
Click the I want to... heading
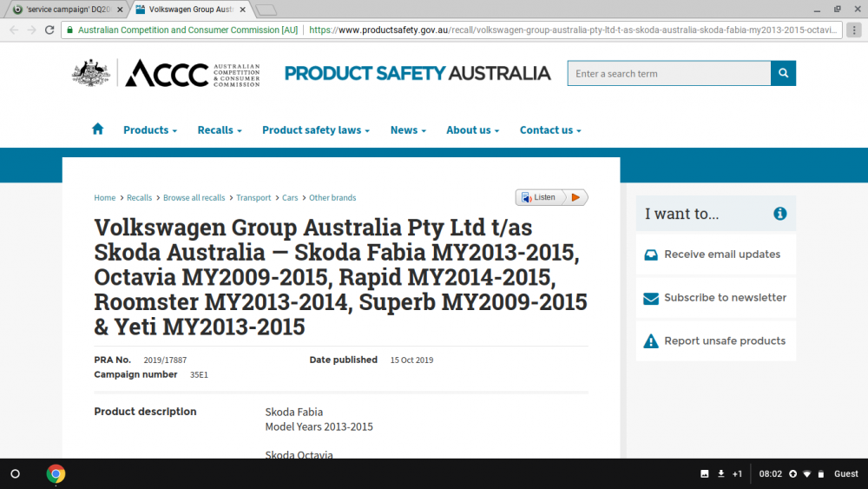coord(681,214)
